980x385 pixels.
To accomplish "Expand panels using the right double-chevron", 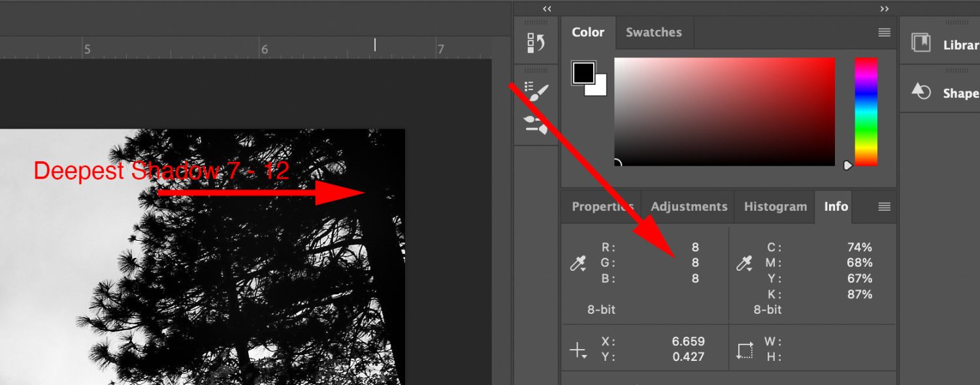I will 885,8.
